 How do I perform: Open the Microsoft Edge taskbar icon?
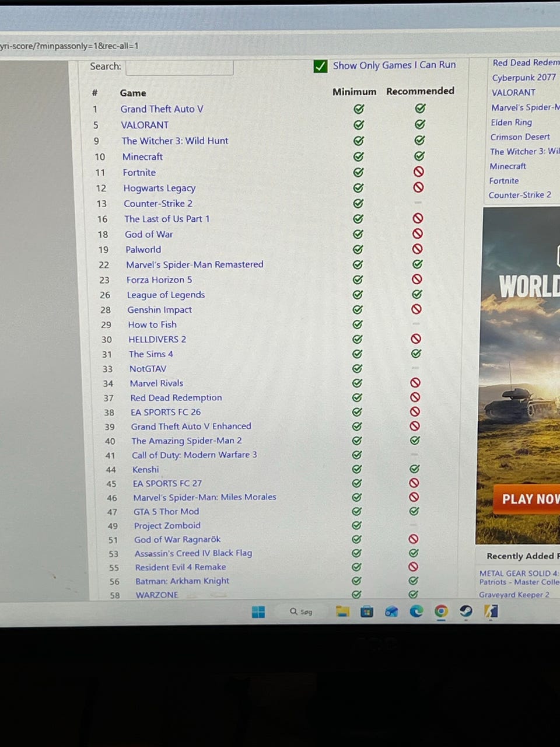click(x=416, y=611)
